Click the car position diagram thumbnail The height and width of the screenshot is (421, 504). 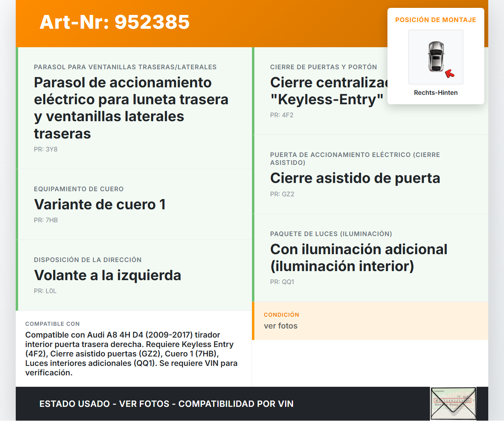pyautogui.click(x=436, y=57)
